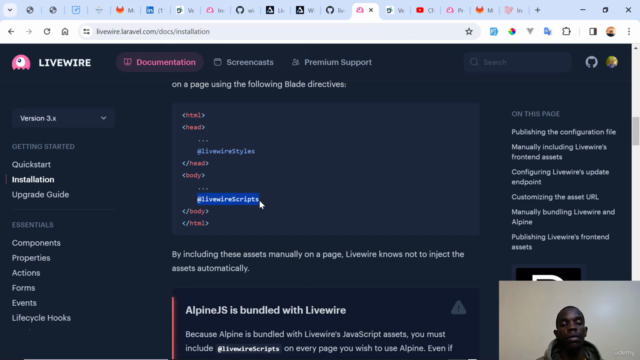Open the Extensions puzzle-piece menu
This screenshot has height=360, width=640.
click(x=566, y=31)
